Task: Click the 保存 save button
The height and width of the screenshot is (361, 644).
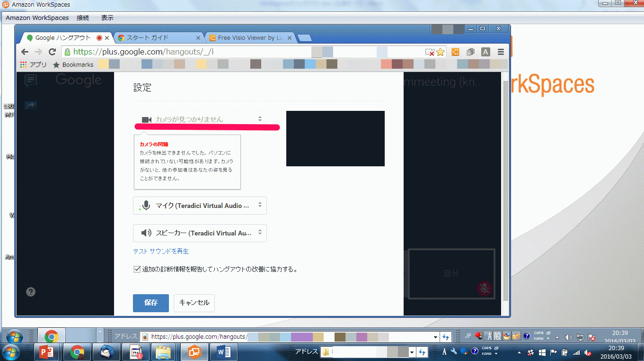Action: pyautogui.click(x=151, y=303)
